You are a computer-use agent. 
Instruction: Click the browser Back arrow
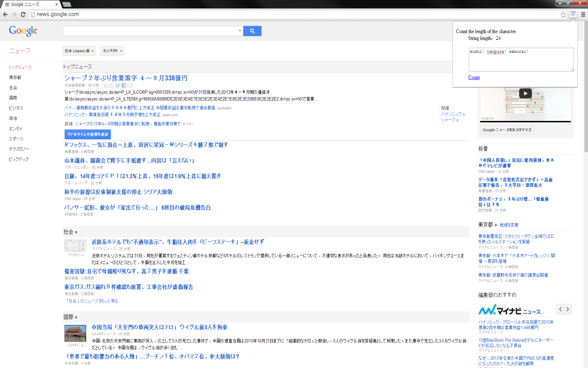click(6, 14)
